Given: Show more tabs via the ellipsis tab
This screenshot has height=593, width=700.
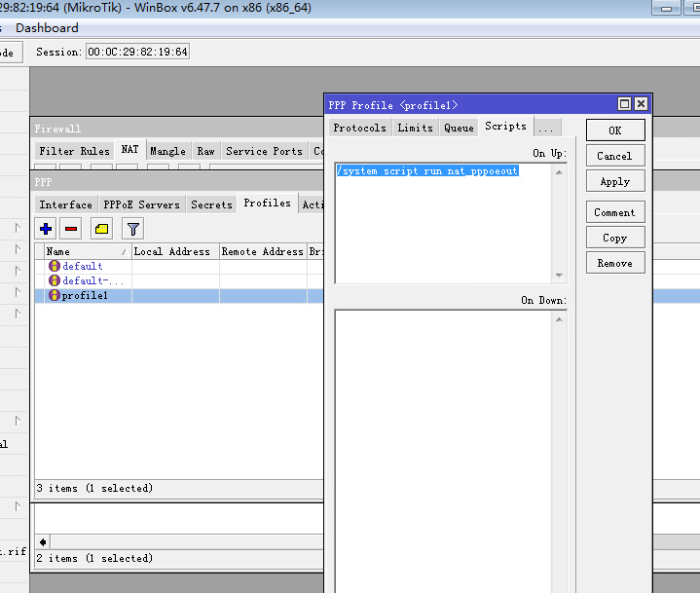Looking at the screenshot, I should pyautogui.click(x=547, y=129).
